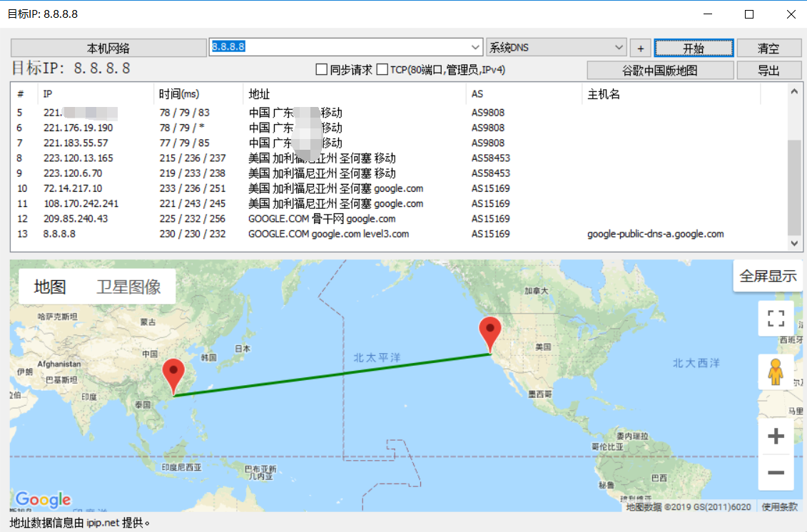Click the address GOOGLE.COM google.com level3.com
Viewport: 807px width, 532px height.
click(328, 234)
